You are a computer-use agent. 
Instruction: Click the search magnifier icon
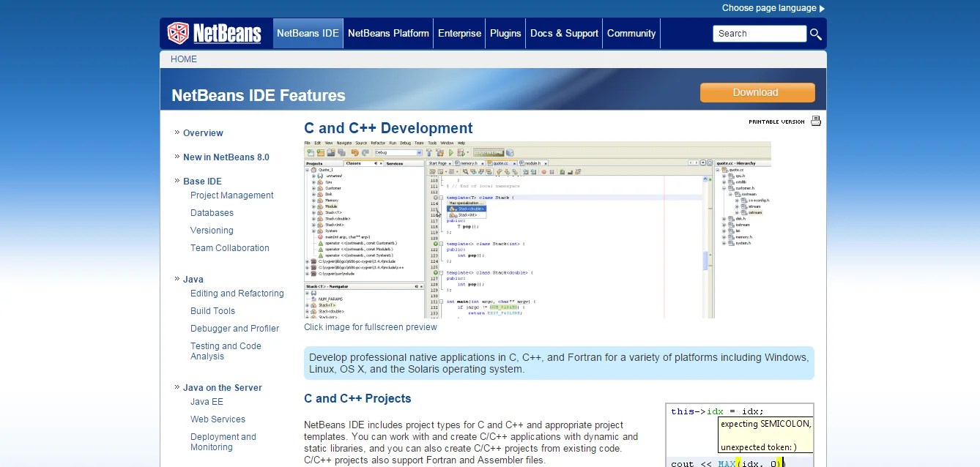point(815,34)
